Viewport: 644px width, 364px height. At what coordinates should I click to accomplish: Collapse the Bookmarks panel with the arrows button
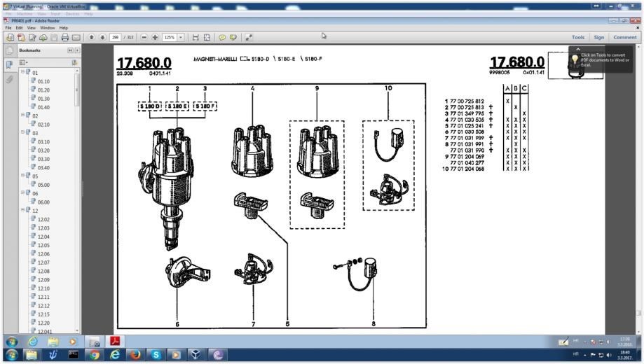pos(70,50)
